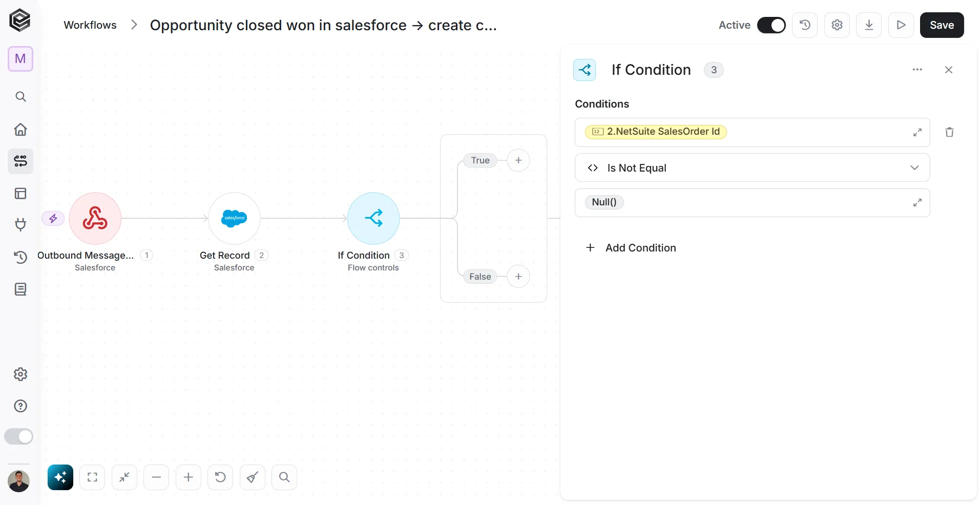Click the canvas search magnifier icon
The height and width of the screenshot is (505, 980).
click(284, 477)
